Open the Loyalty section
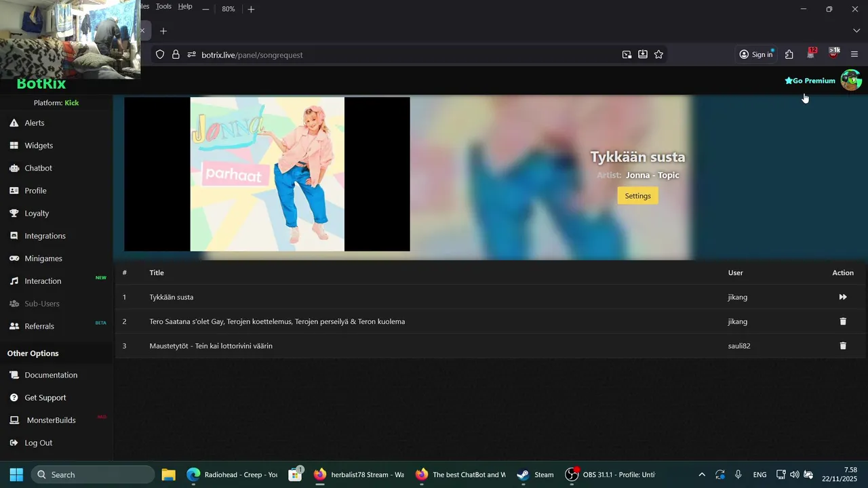The height and width of the screenshot is (488, 868). click(x=37, y=213)
